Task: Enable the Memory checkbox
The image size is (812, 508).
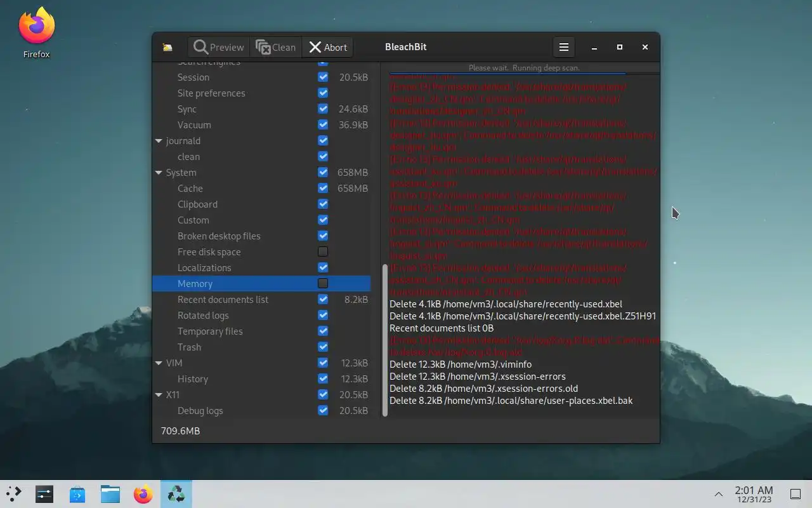Action: [323, 283]
